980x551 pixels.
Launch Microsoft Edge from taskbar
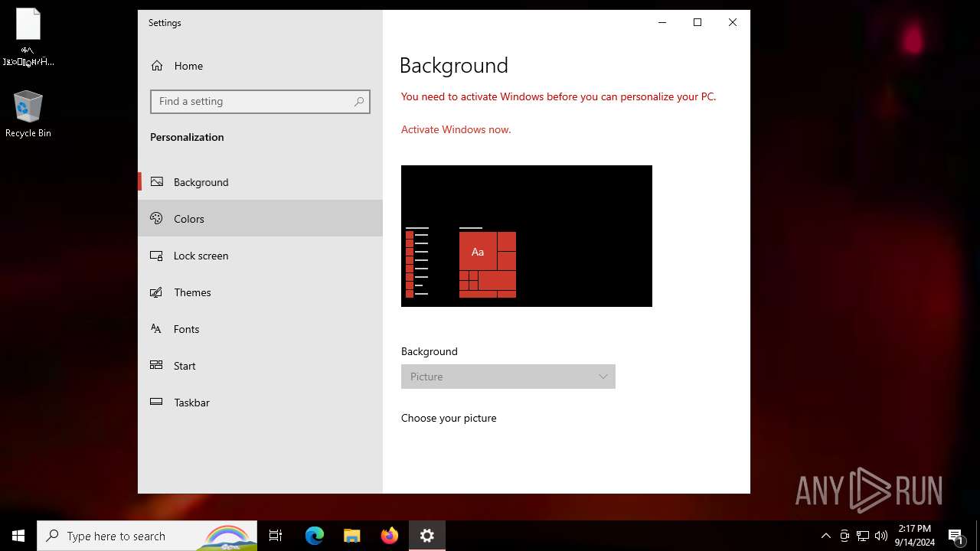coord(315,536)
